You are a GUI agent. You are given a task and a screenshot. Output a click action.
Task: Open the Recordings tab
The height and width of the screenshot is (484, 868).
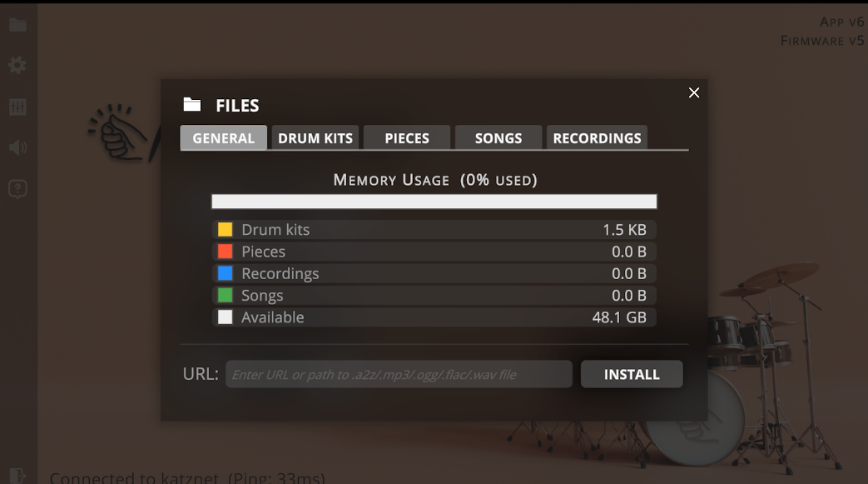(597, 137)
